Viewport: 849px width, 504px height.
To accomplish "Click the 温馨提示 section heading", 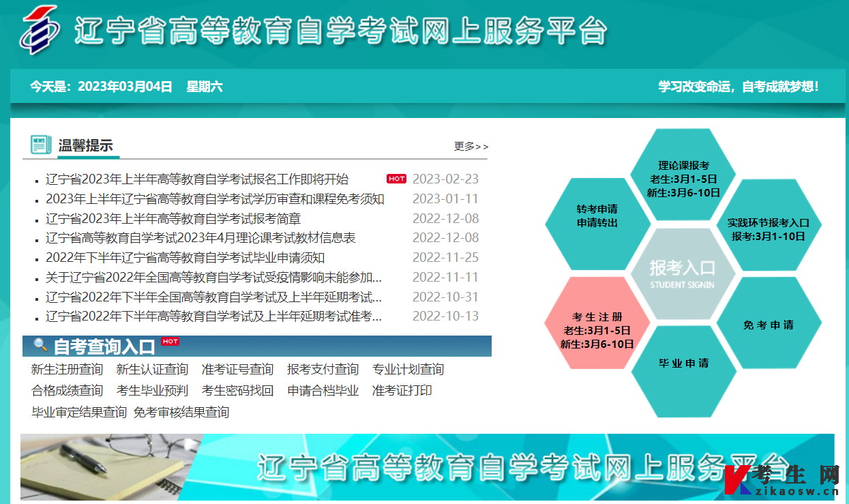I will [x=85, y=145].
